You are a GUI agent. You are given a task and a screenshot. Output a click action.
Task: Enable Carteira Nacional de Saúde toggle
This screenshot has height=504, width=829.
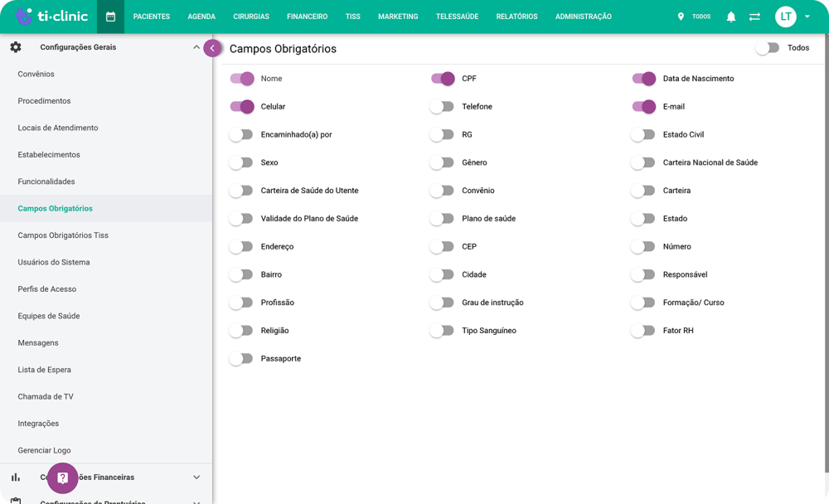[643, 162]
